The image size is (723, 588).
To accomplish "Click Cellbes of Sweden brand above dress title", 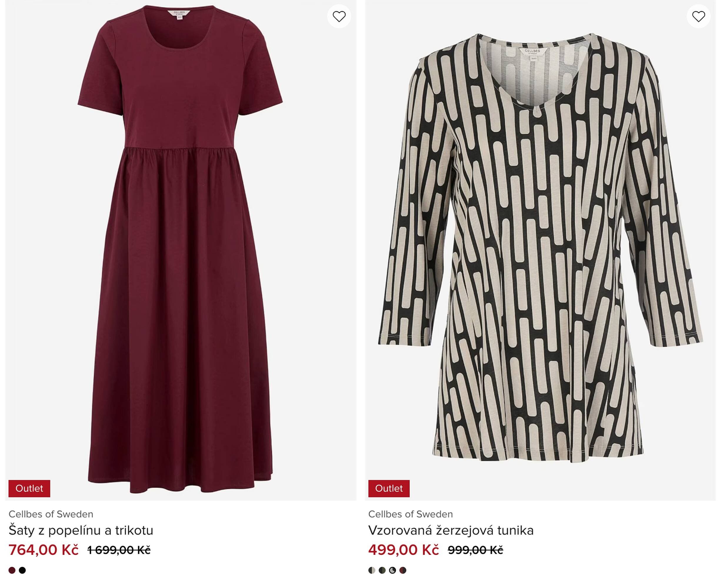I will [51, 514].
